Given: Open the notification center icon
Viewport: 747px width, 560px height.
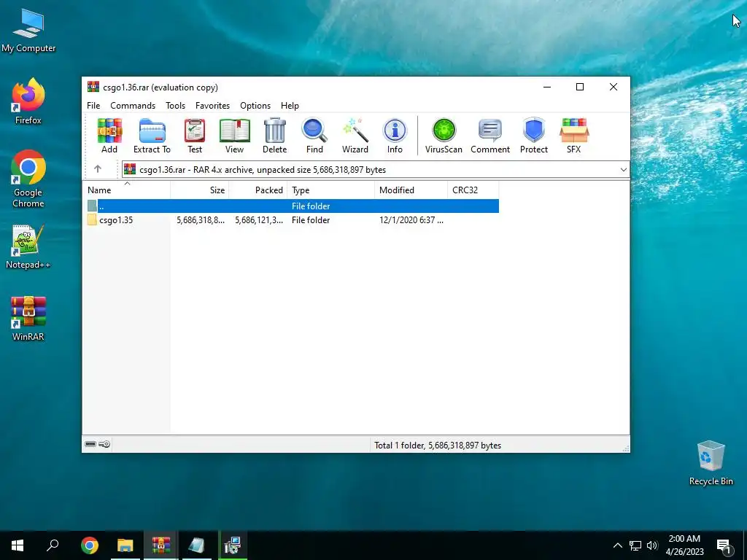Looking at the screenshot, I should 724,545.
